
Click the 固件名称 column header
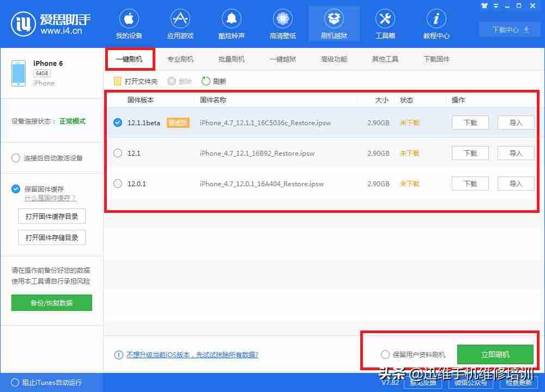[x=213, y=100]
